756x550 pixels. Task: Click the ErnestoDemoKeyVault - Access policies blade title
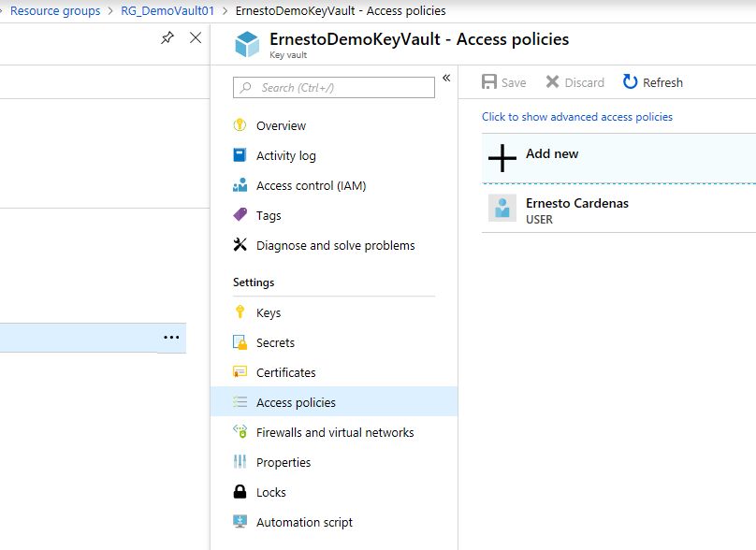tap(419, 39)
